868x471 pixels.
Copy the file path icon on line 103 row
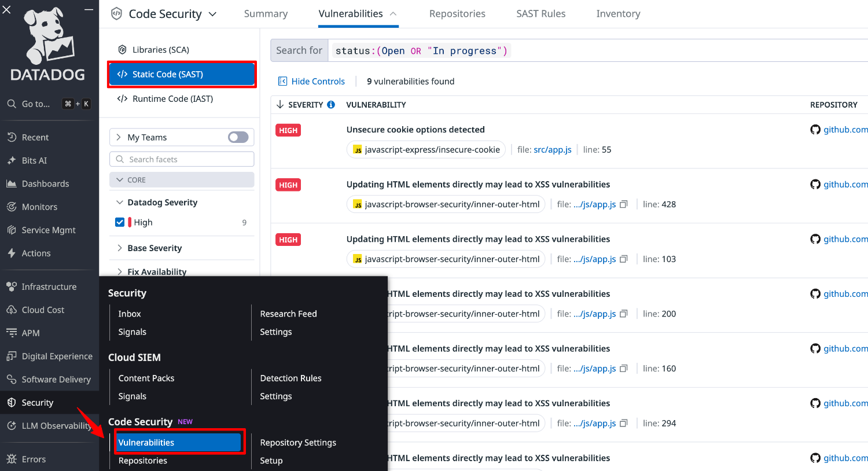coord(623,259)
